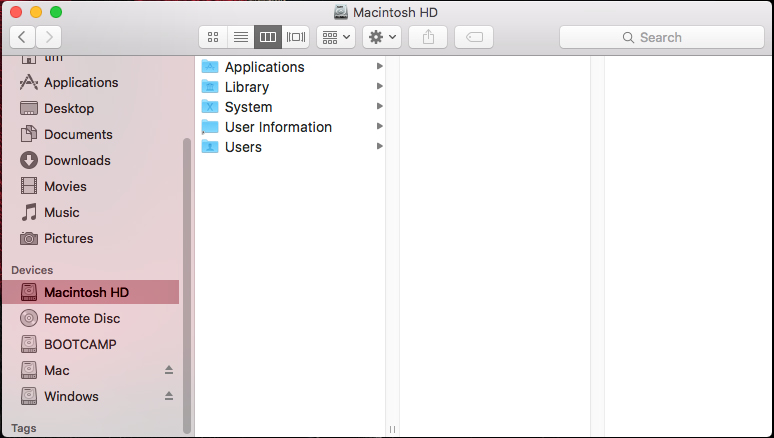
Task: Select the Applications folder in the column
Action: (292, 67)
